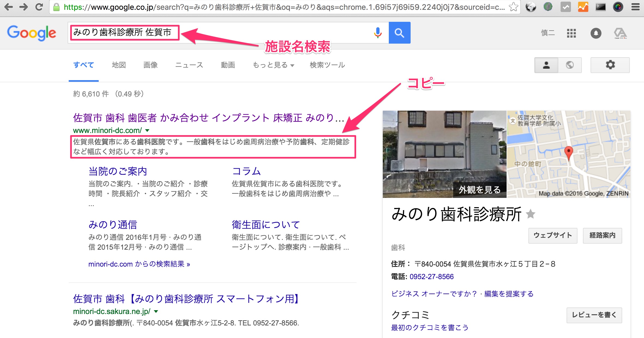This screenshot has height=338, width=644.
Task: Click the blue search magnifier button
Action: tap(399, 33)
